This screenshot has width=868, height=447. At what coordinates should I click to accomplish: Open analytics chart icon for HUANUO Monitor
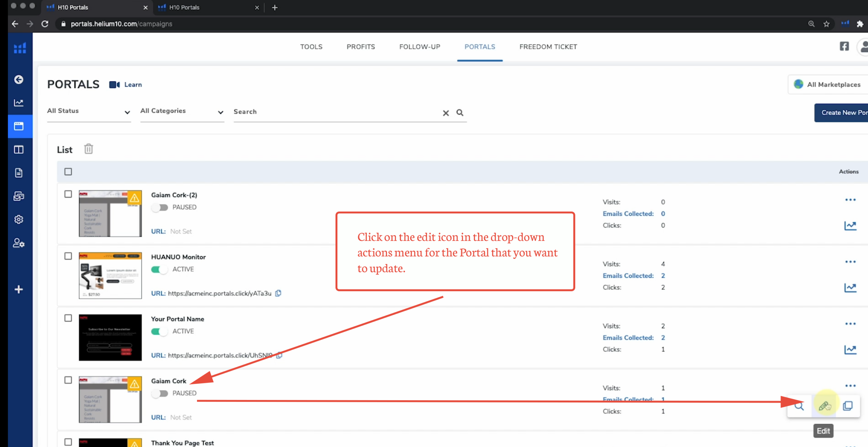click(850, 288)
